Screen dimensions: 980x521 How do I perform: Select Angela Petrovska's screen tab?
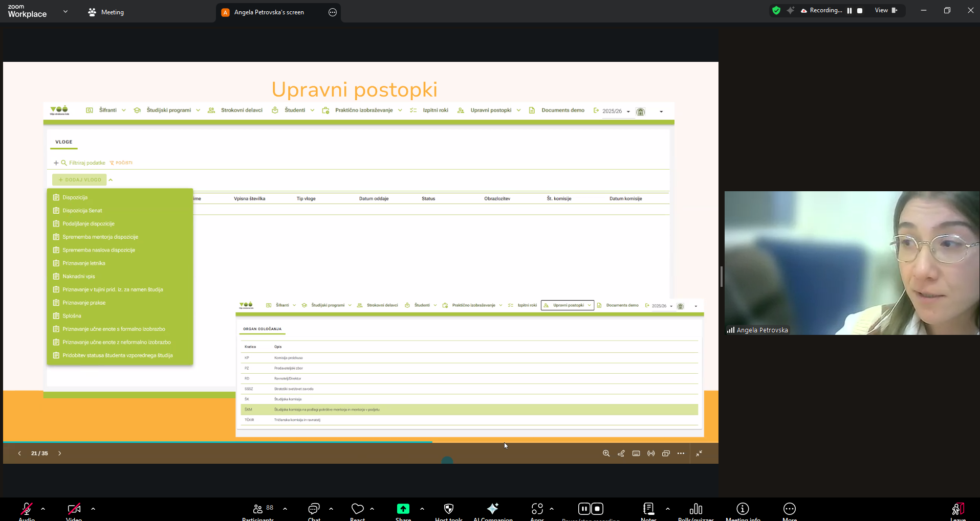269,12
